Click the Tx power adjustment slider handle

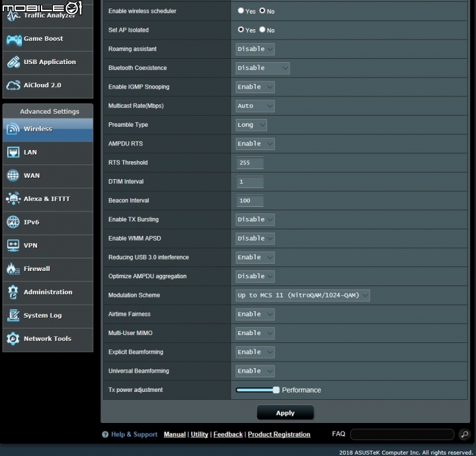pyautogui.click(x=276, y=390)
